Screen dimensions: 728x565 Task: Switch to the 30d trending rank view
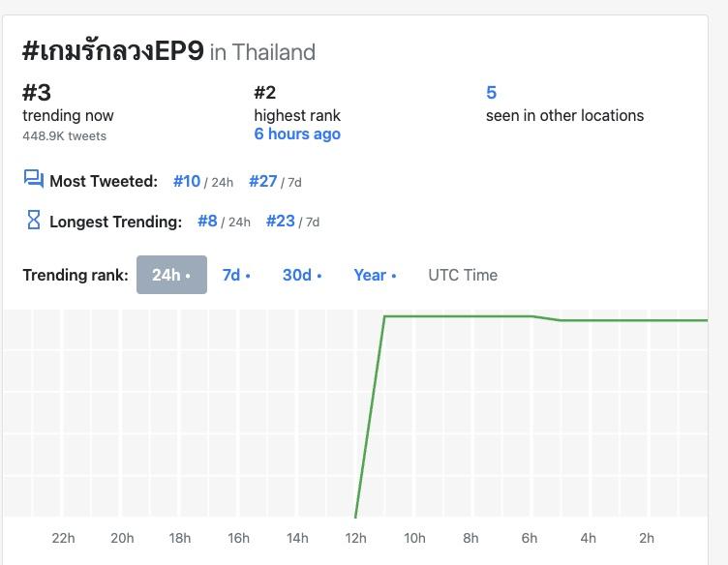click(302, 275)
